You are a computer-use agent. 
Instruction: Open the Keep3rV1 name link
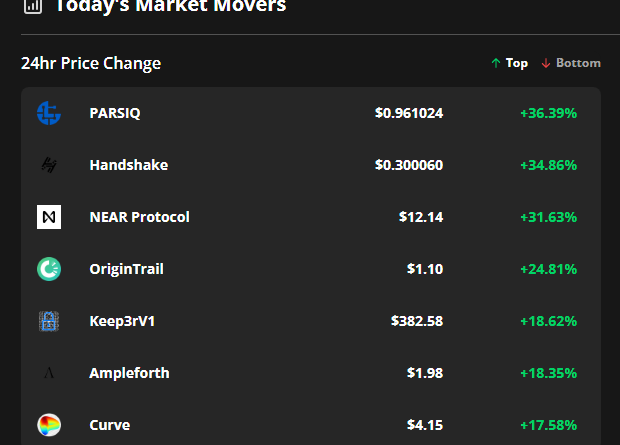coord(122,321)
